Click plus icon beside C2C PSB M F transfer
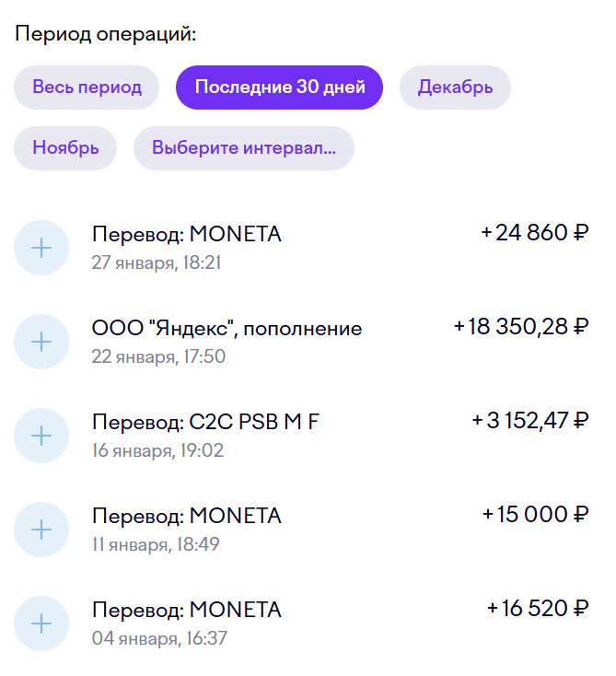Viewport: 616px width, 676px height. pos(41,436)
